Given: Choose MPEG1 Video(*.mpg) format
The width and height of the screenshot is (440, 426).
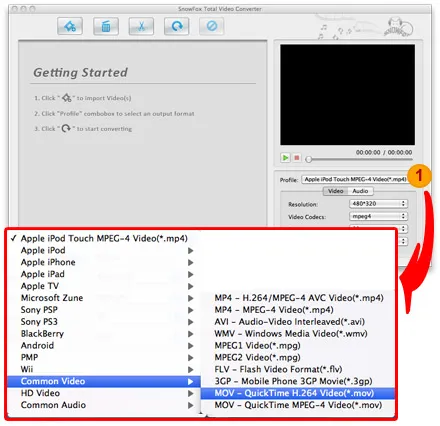Looking at the screenshot, I should (298, 346).
